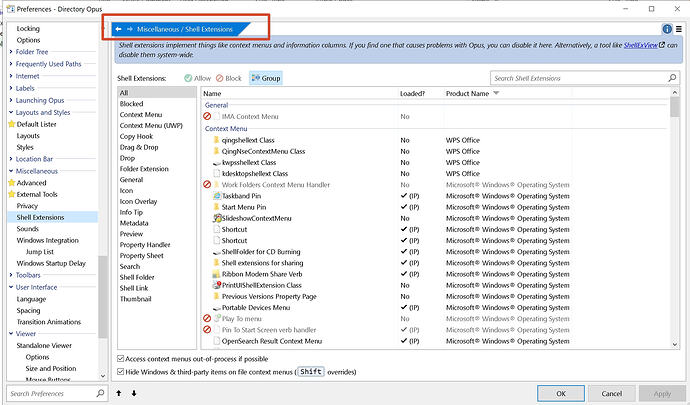690x405 pixels.
Task: Select Icon Overlay in the category list
Action: point(138,201)
